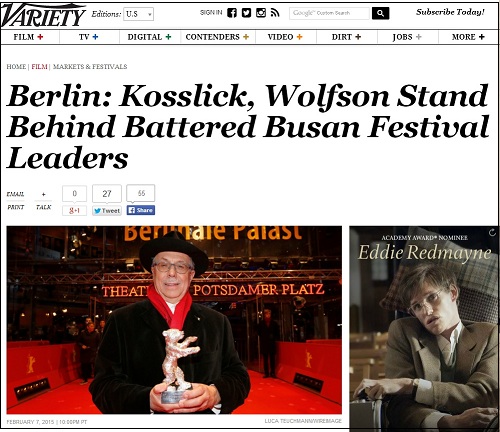Tweet this article
The image size is (500, 432).
point(107,211)
